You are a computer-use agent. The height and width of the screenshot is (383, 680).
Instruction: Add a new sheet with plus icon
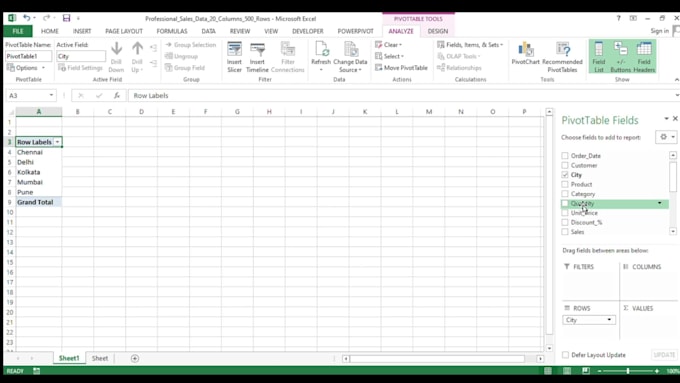tap(135, 358)
